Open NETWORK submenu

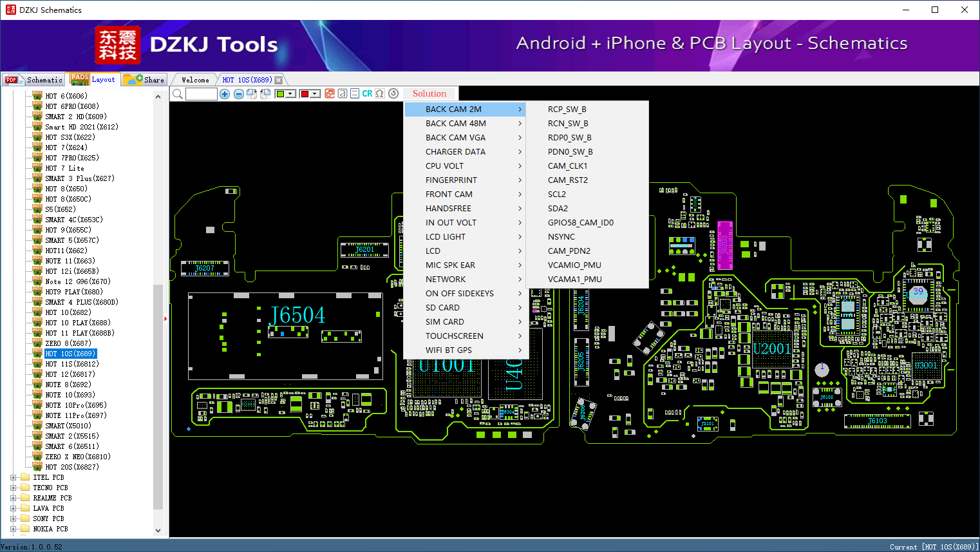(x=466, y=280)
